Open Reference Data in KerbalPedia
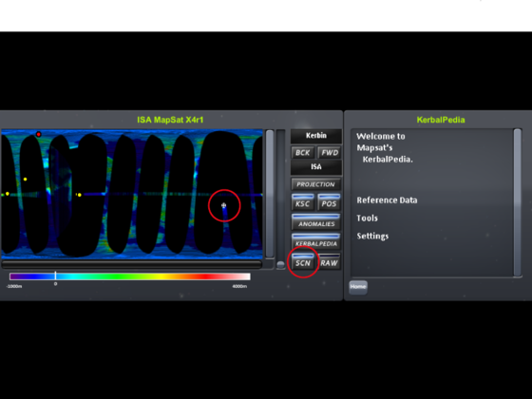Screen dimensions: 532x399 (x=387, y=200)
